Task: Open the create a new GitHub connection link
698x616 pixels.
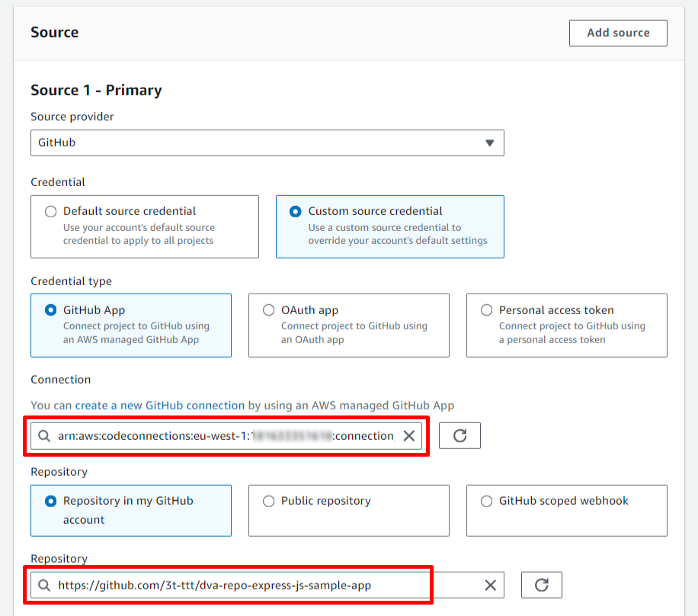Action: click(x=160, y=406)
